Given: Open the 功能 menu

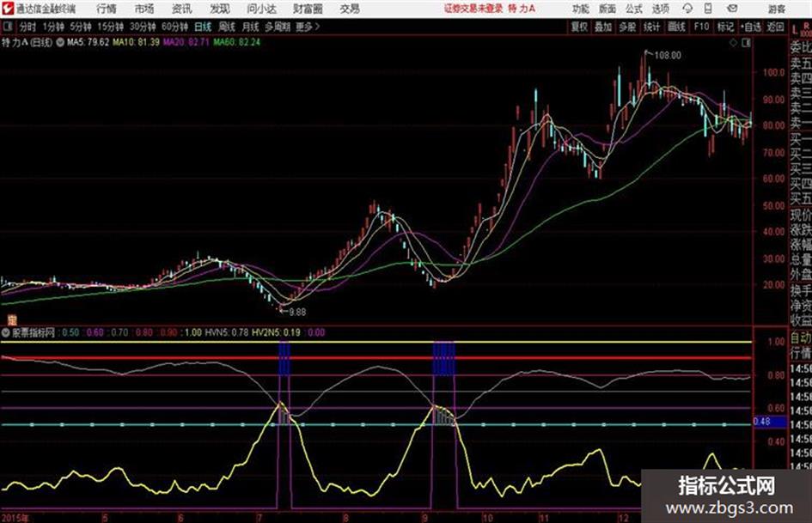Looking at the screenshot, I should tap(581, 9).
